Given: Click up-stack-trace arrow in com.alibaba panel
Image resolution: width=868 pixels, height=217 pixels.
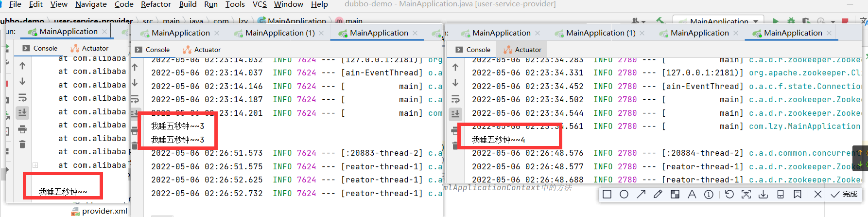Looking at the screenshot, I should 22,66.
